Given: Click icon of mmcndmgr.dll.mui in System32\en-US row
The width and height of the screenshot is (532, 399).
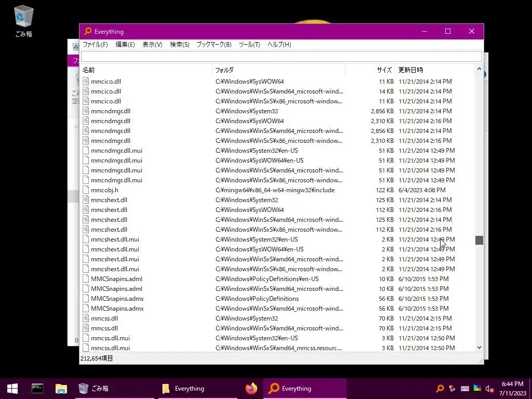Looking at the screenshot, I should 86,151.
